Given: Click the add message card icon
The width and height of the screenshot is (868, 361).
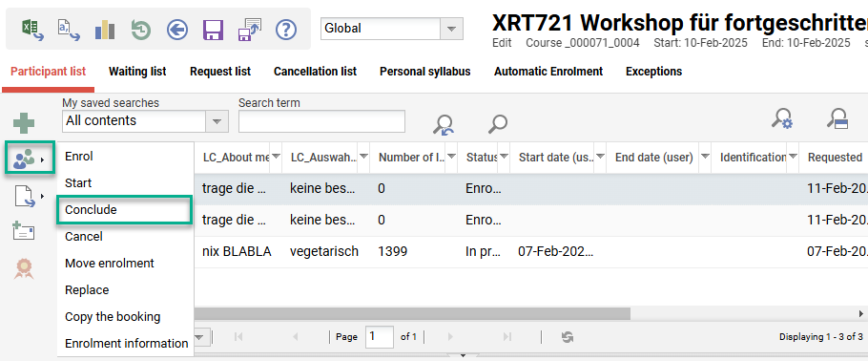Looking at the screenshot, I should [23, 231].
